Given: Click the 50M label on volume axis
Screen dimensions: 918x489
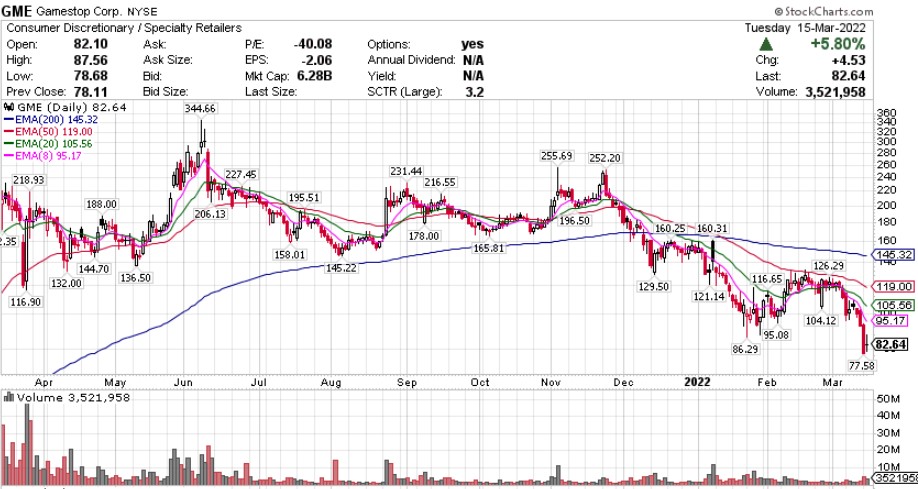Looking at the screenshot, I should 888,399.
